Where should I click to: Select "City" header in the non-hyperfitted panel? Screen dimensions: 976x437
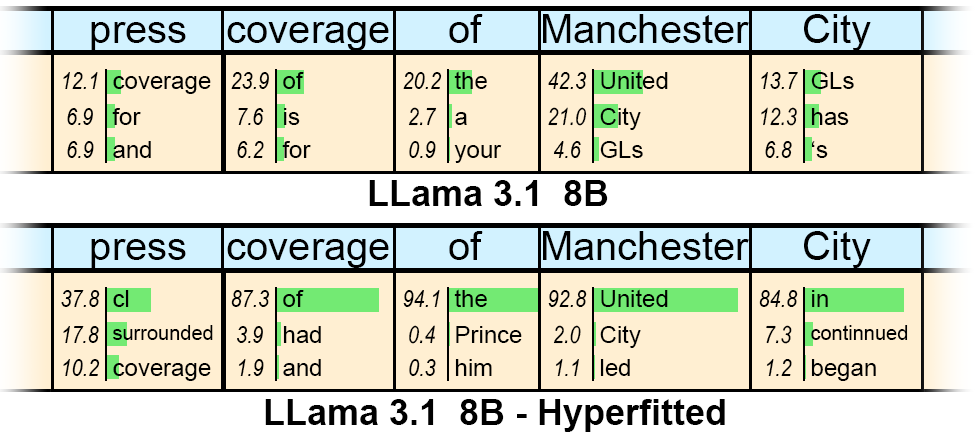pyautogui.click(x=836, y=31)
